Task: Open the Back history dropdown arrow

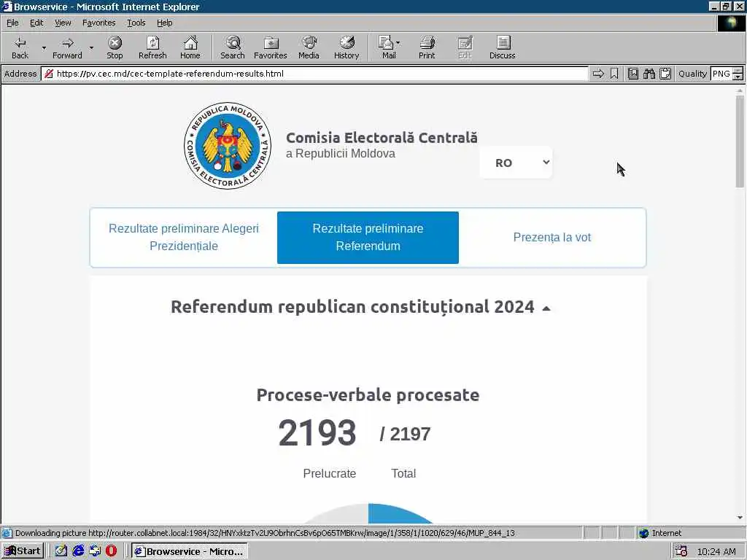Action: pyautogui.click(x=44, y=47)
